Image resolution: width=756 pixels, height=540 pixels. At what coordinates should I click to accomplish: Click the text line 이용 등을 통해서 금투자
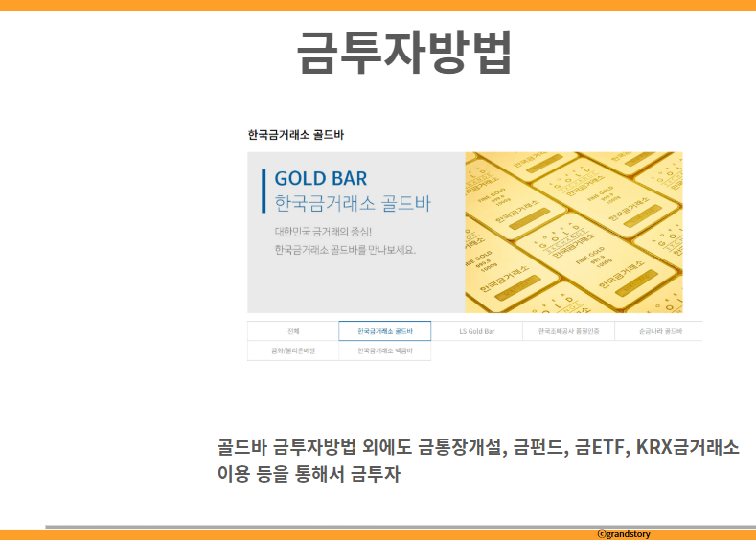(309, 474)
